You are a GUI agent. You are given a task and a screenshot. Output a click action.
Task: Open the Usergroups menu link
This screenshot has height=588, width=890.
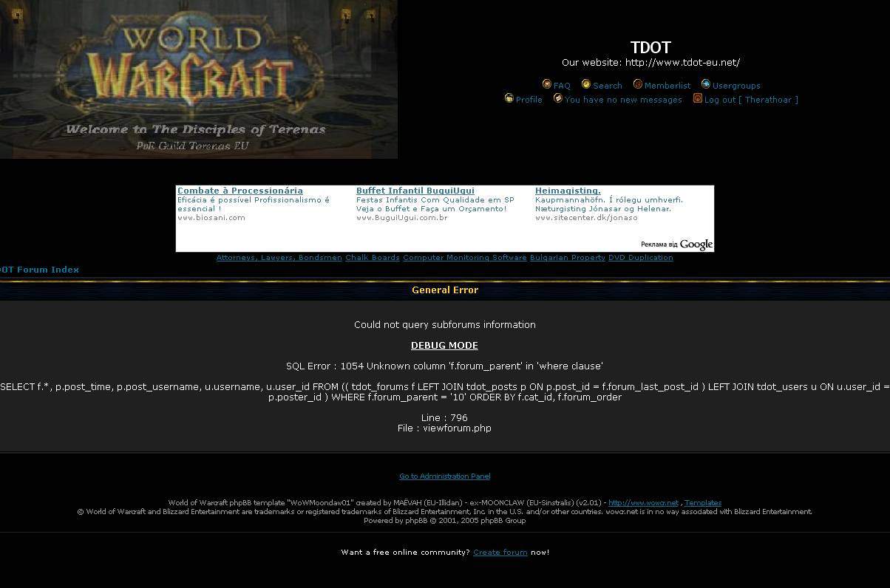[736, 86]
